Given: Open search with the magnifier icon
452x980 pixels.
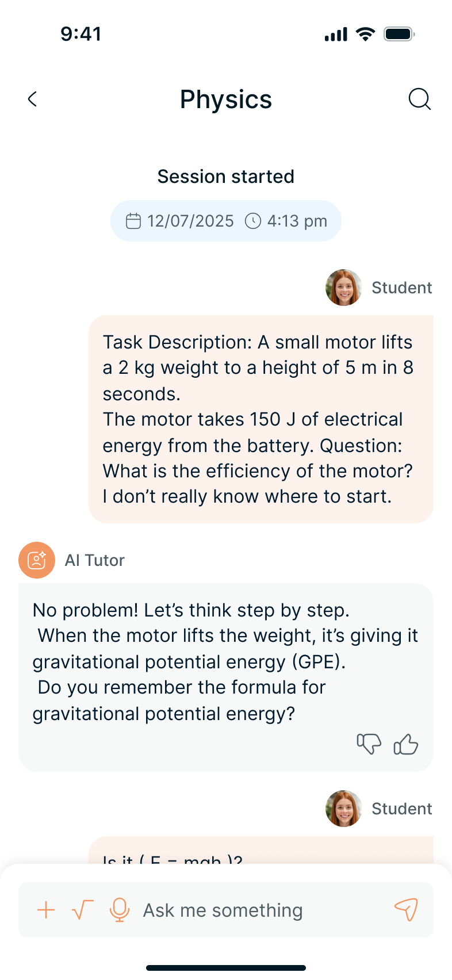Looking at the screenshot, I should click(x=419, y=99).
